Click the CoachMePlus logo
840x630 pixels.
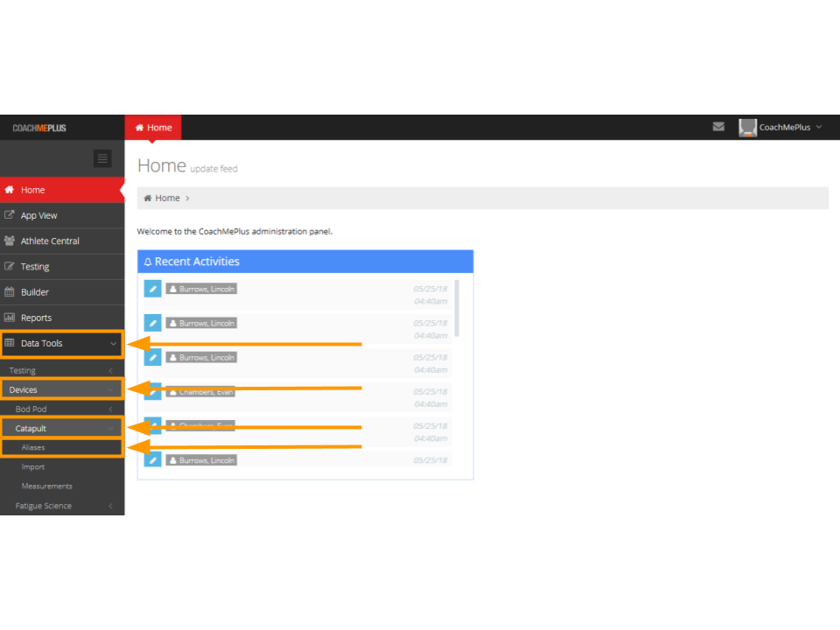[x=39, y=128]
